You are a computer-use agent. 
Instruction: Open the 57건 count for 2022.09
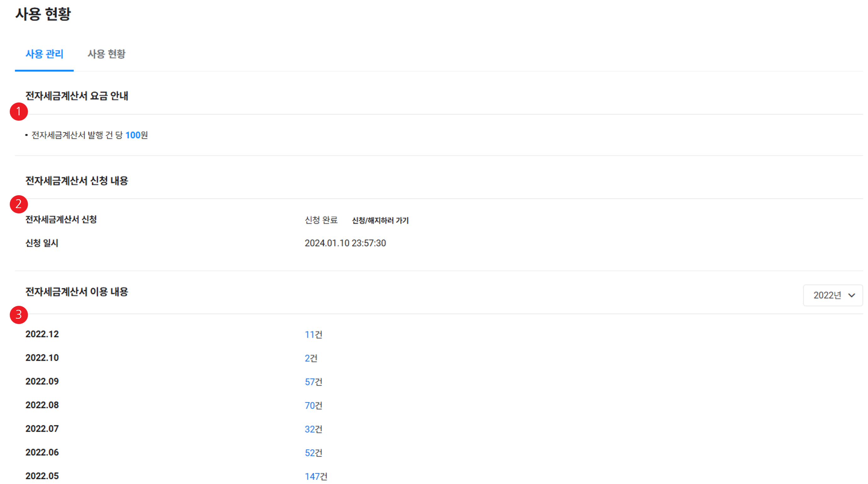[313, 382]
